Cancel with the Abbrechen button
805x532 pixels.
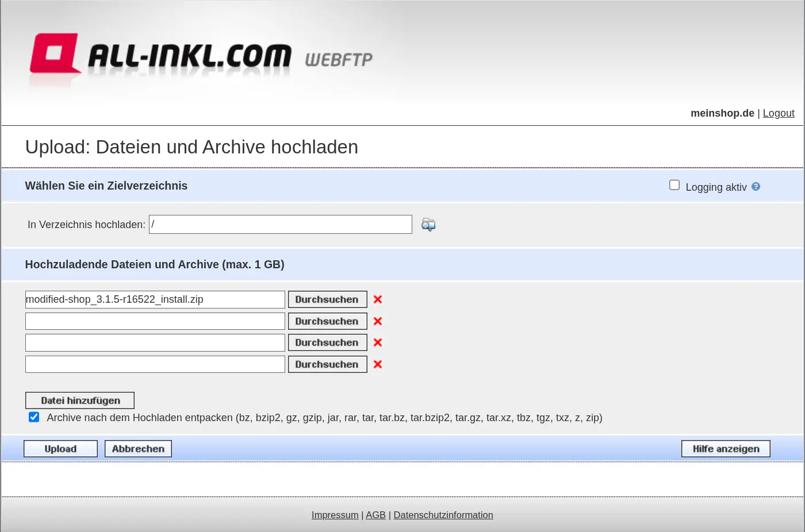[138, 449]
